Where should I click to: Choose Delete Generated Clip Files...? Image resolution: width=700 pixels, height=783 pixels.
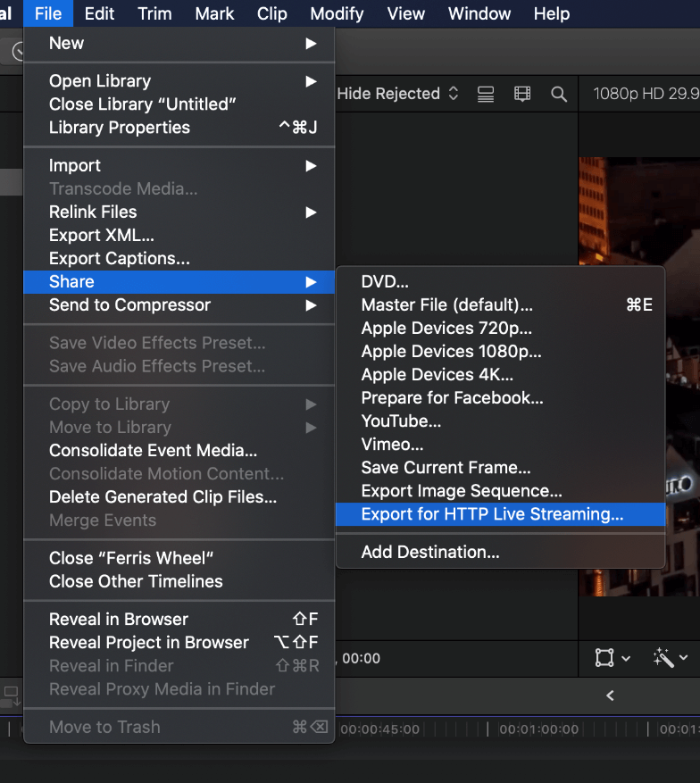point(179,497)
